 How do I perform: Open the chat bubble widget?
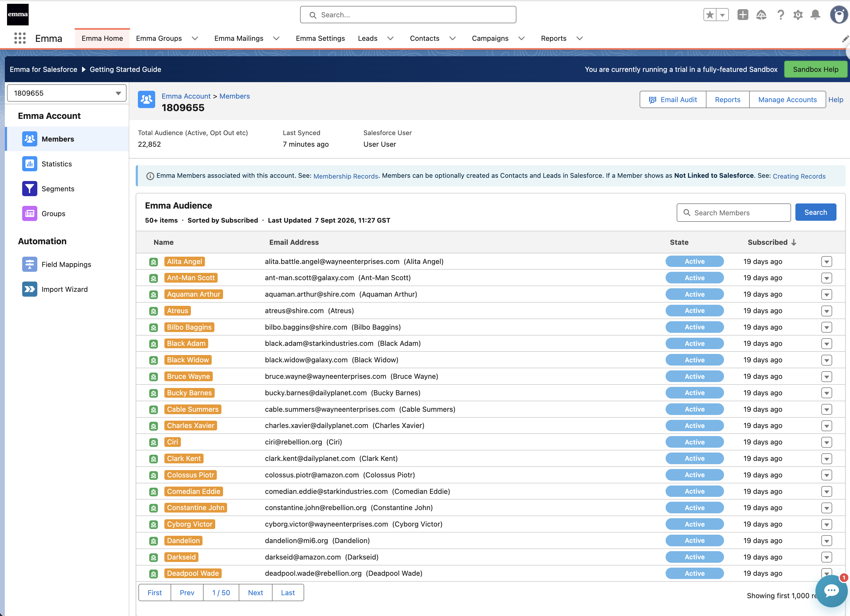831,591
